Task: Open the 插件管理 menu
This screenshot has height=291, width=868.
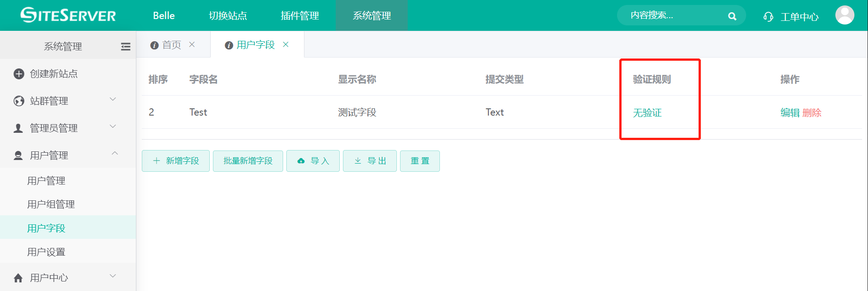Action: pos(300,15)
